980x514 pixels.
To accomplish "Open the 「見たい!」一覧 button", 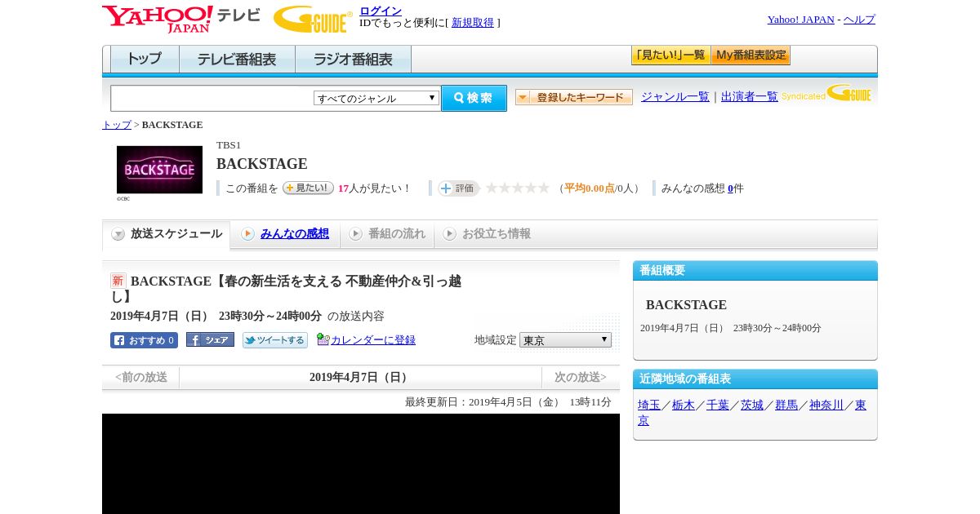I will [670, 55].
